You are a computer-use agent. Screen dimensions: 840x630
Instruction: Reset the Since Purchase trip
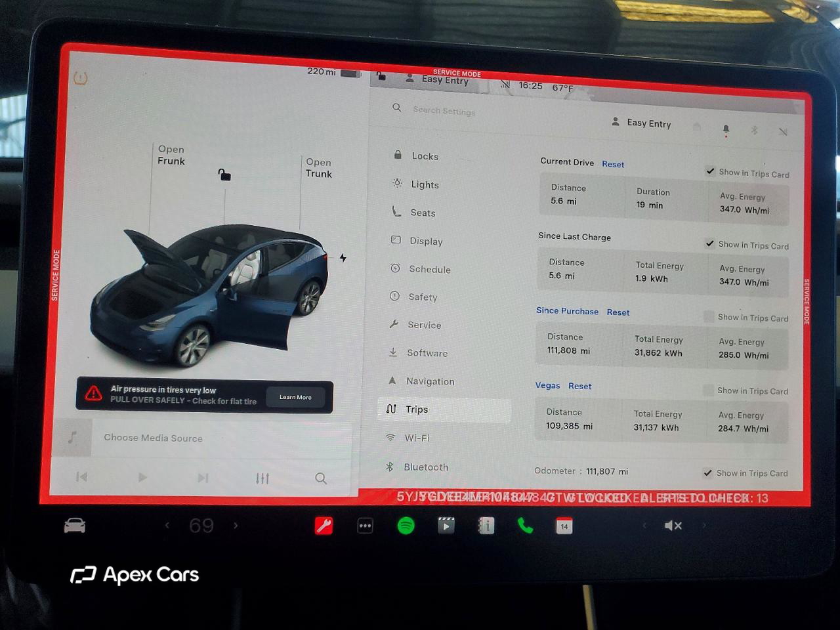point(618,312)
